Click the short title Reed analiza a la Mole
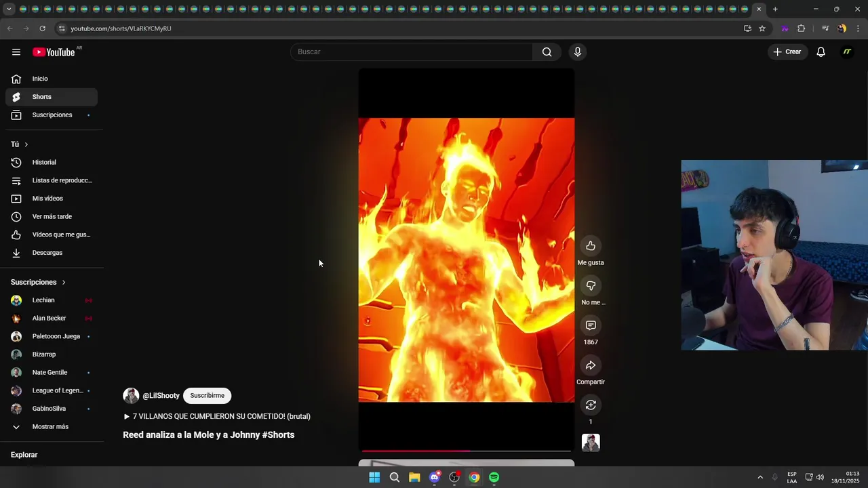 click(209, 435)
